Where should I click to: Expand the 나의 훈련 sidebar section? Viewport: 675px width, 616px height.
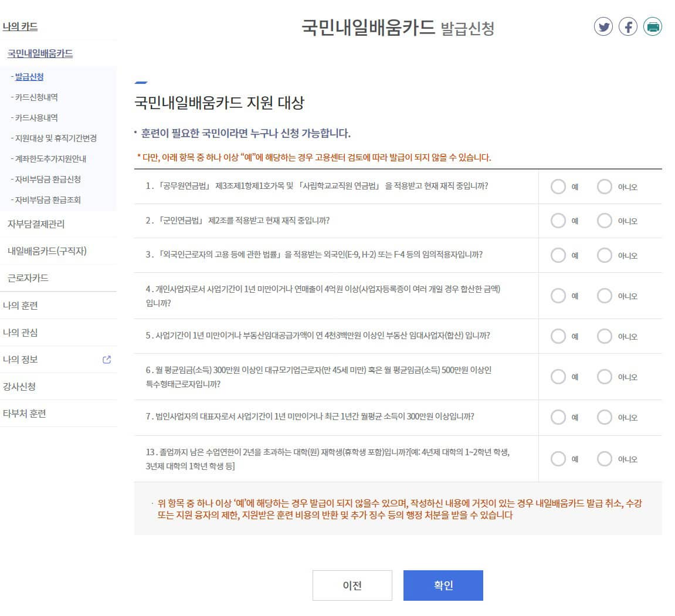24,305
